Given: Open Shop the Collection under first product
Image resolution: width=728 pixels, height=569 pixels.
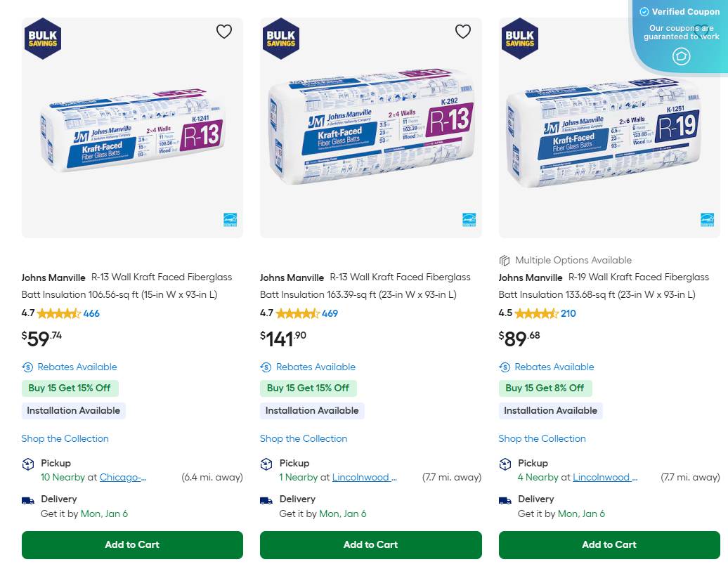Looking at the screenshot, I should point(65,438).
